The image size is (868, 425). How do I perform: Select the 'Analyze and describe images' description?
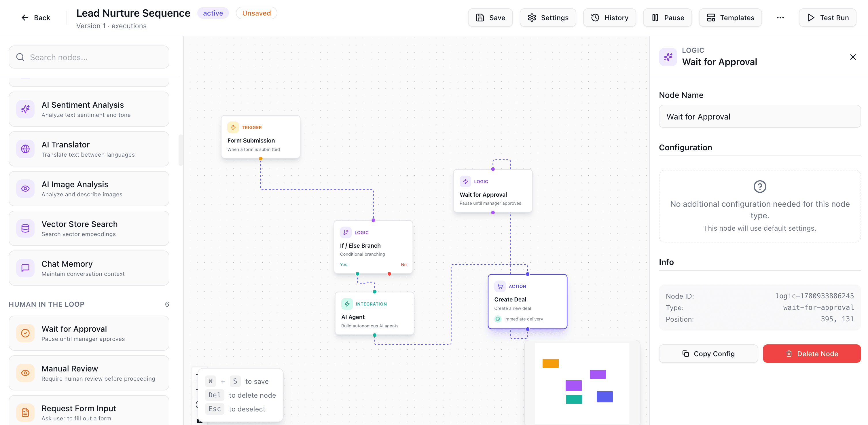pos(82,194)
